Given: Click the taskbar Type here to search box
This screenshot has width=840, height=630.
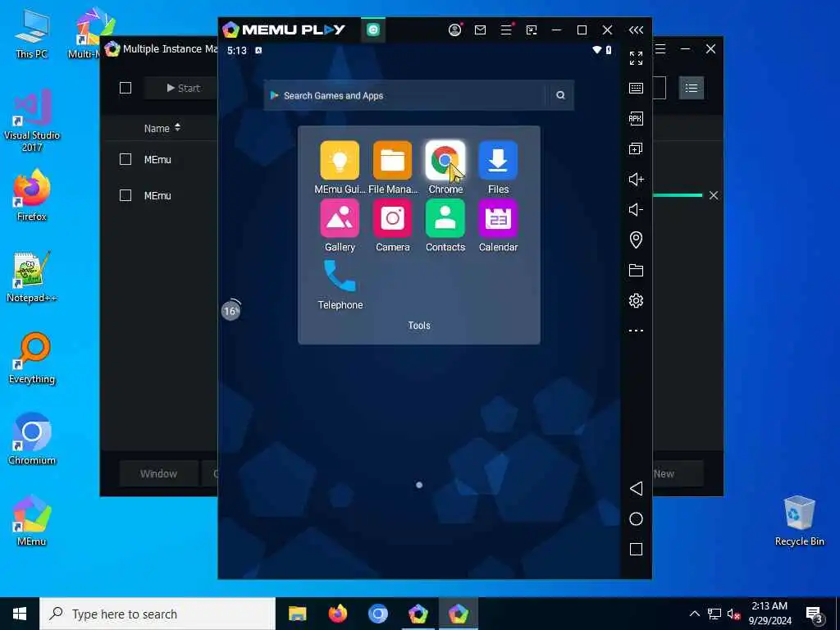Looking at the screenshot, I should (157, 614).
